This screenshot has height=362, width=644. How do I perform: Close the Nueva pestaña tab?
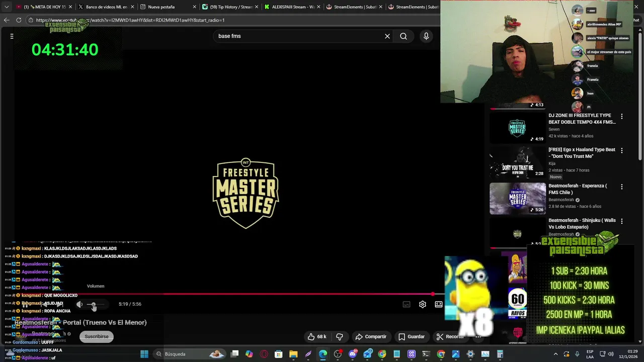[x=194, y=7]
